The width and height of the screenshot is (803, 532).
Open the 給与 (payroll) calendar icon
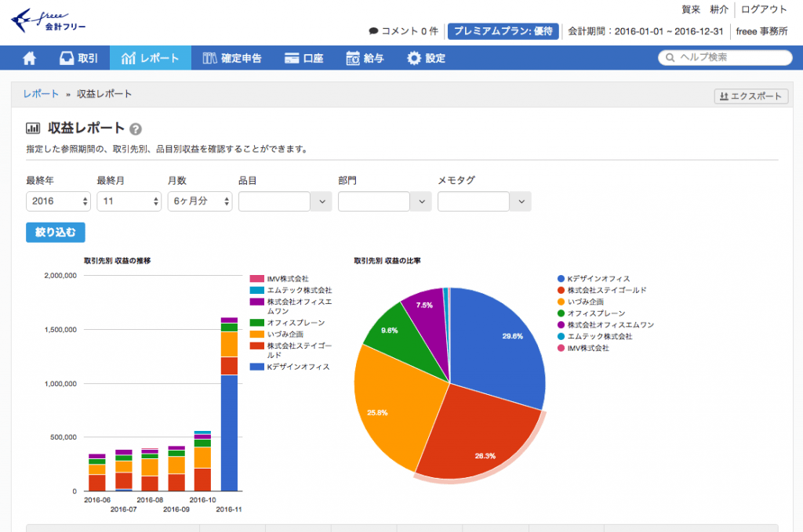click(351, 57)
